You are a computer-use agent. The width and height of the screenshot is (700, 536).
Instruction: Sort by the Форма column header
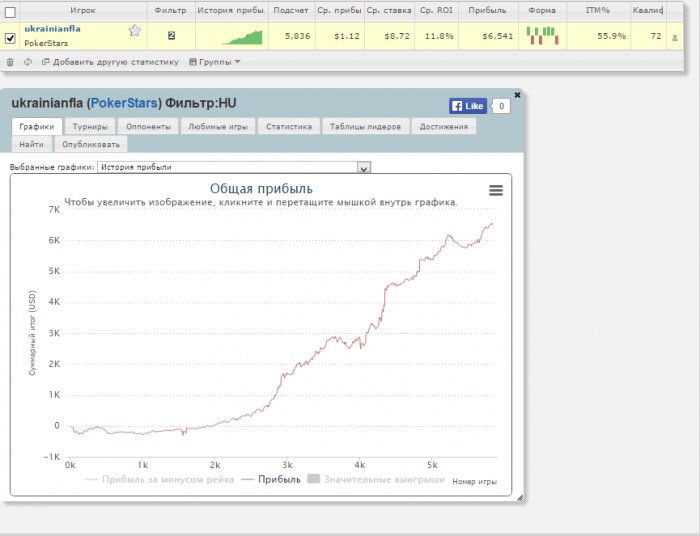tap(542, 10)
